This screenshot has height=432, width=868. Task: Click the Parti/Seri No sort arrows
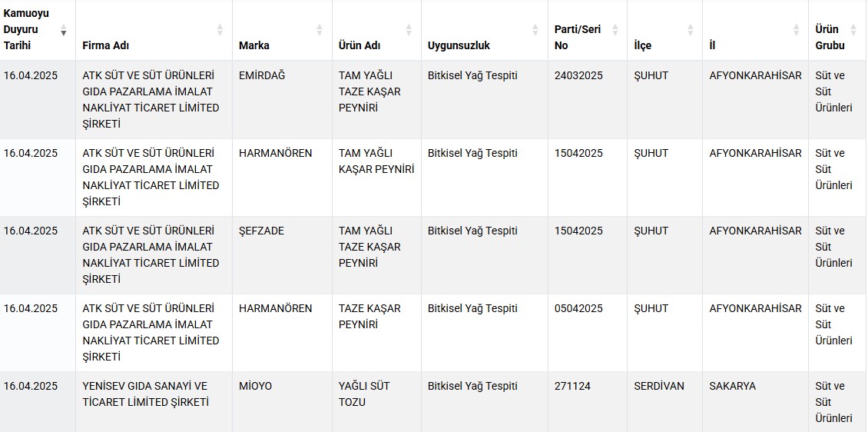(615, 30)
